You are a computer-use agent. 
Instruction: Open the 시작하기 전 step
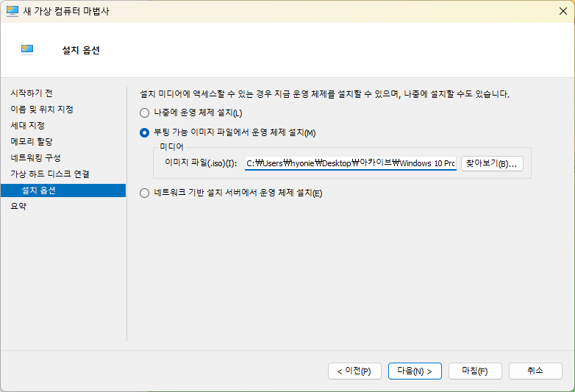click(32, 93)
